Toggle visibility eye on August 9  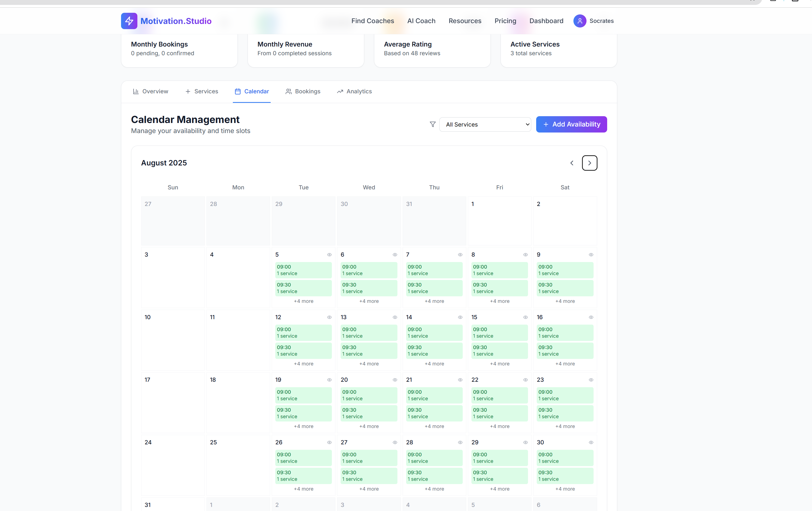591,255
